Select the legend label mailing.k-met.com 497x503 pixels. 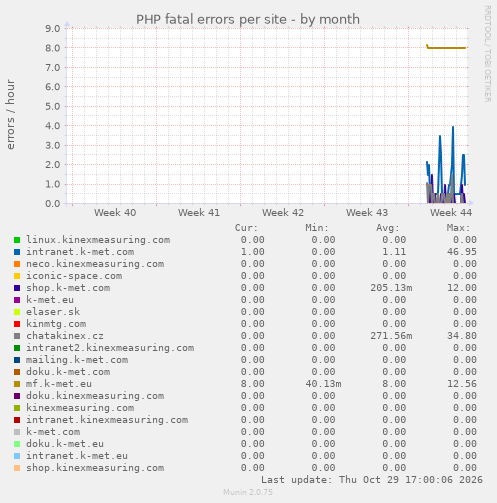point(77,360)
